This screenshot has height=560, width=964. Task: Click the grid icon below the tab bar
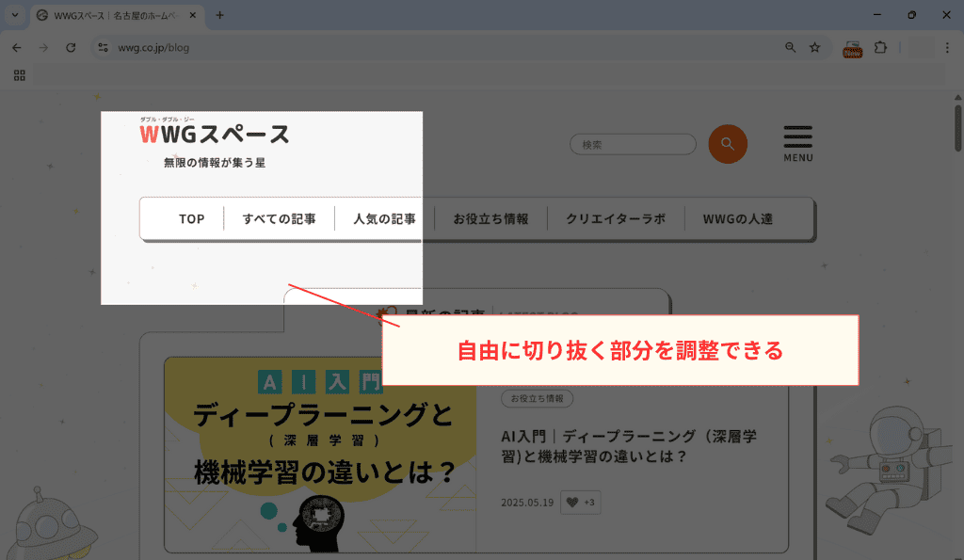point(19,75)
